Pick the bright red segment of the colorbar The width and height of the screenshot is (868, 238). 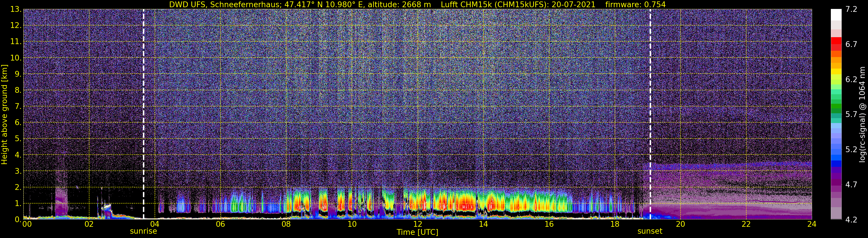(x=836, y=41)
